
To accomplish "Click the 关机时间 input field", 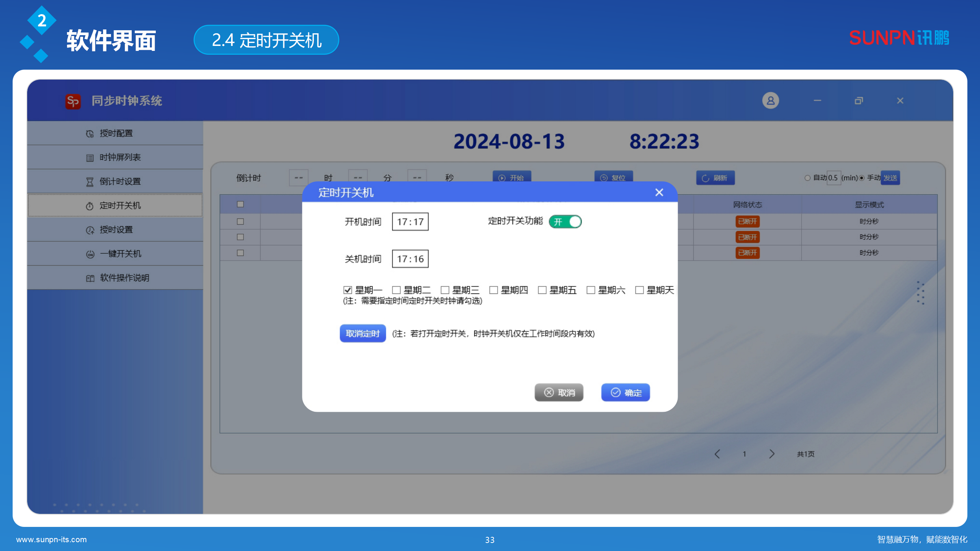I will (410, 259).
